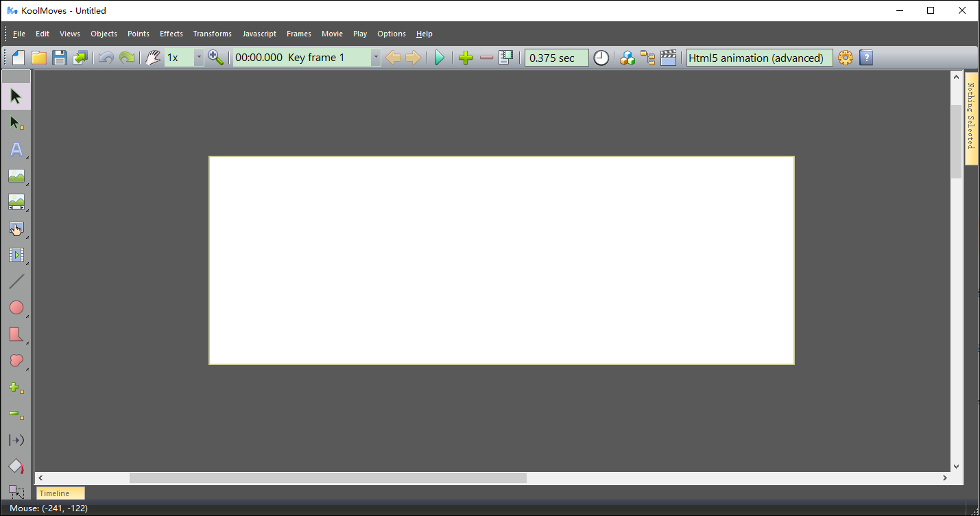Select the remove point tool
980x516 pixels.
pyautogui.click(x=16, y=414)
